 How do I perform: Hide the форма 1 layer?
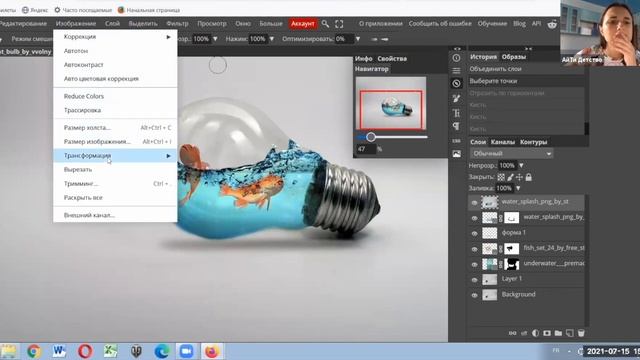point(474,233)
